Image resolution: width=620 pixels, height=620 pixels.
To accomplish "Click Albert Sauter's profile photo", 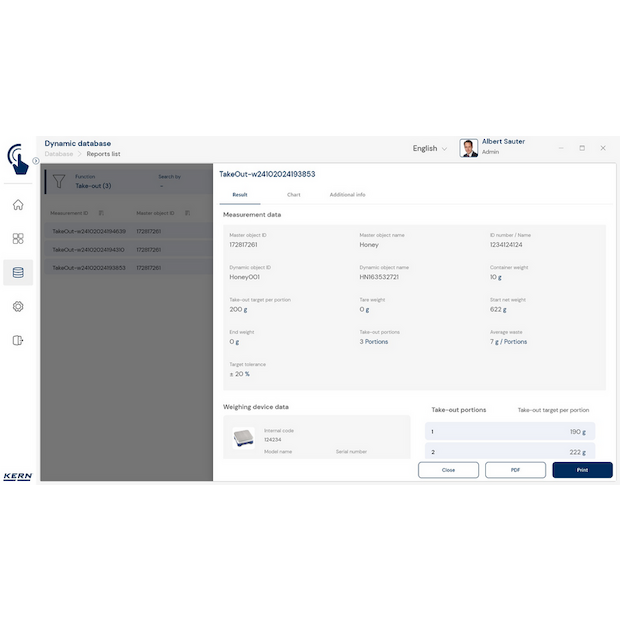I will [x=468, y=148].
